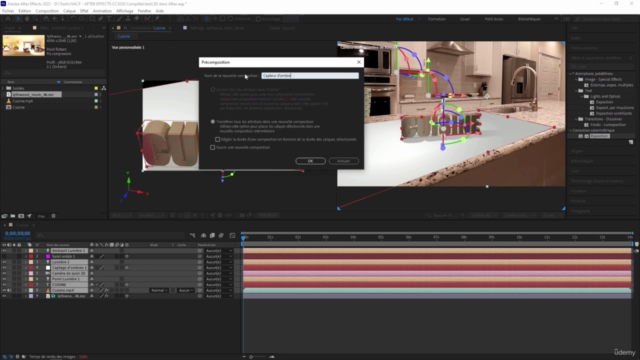Click the project footage thumbnail preview
The height and width of the screenshot is (360, 640).
pyautogui.click(x=23, y=45)
